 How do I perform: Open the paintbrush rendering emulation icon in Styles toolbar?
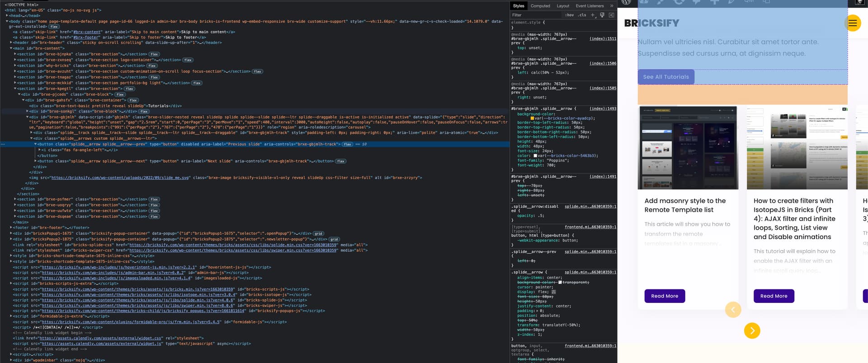[602, 15]
